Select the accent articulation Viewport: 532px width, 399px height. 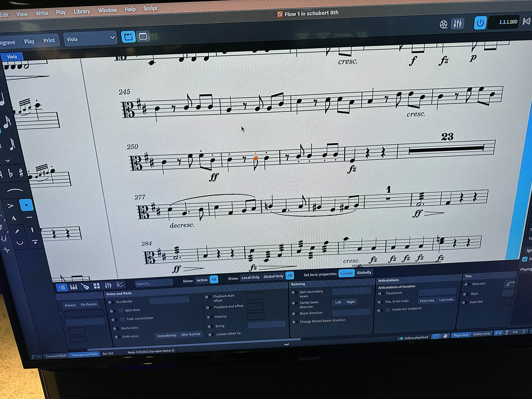(10, 206)
